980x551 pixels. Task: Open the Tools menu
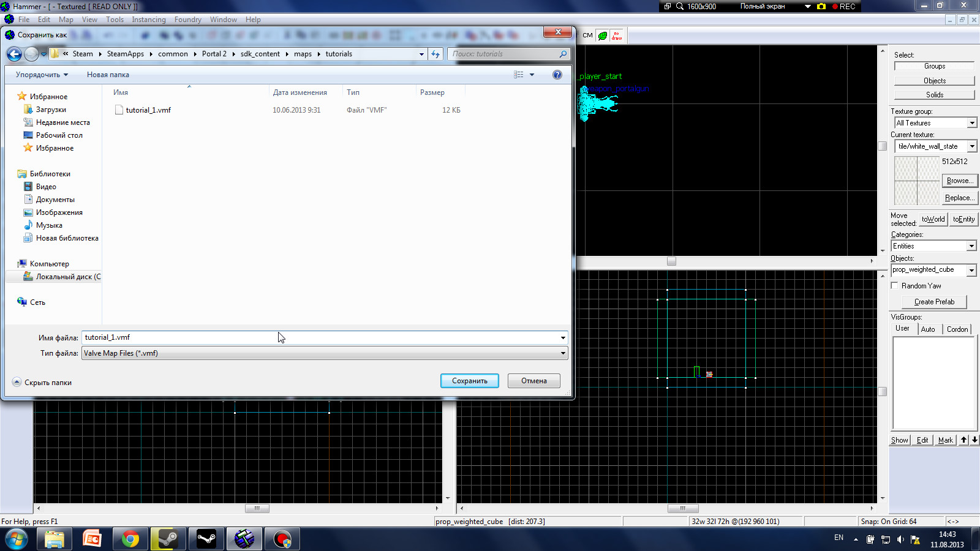pyautogui.click(x=115, y=20)
